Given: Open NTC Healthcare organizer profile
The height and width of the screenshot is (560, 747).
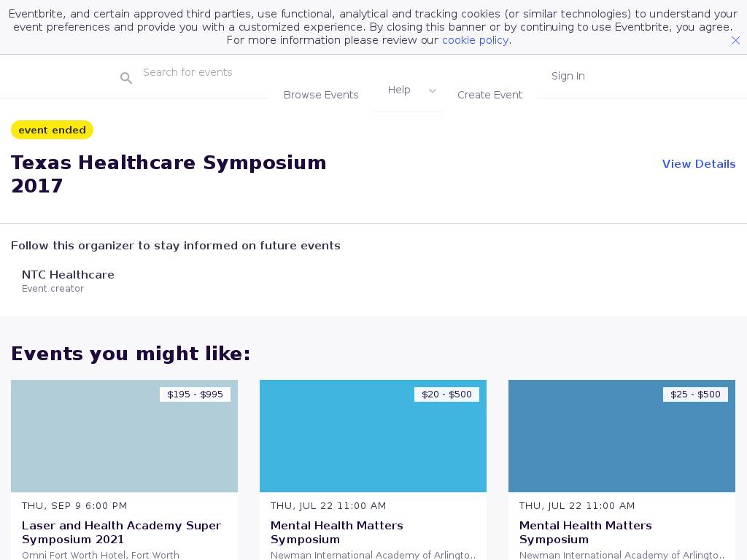Looking at the screenshot, I should pos(68,275).
